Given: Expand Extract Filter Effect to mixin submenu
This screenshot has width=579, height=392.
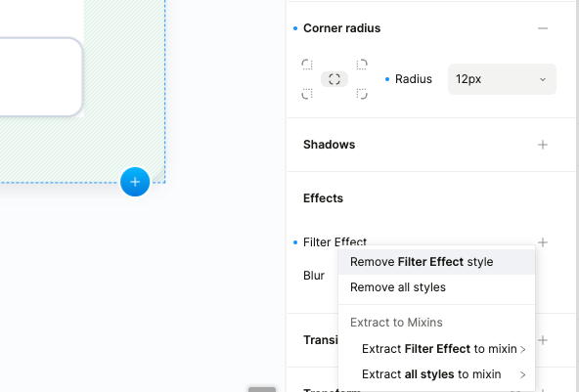Looking at the screenshot, I should (443, 349).
